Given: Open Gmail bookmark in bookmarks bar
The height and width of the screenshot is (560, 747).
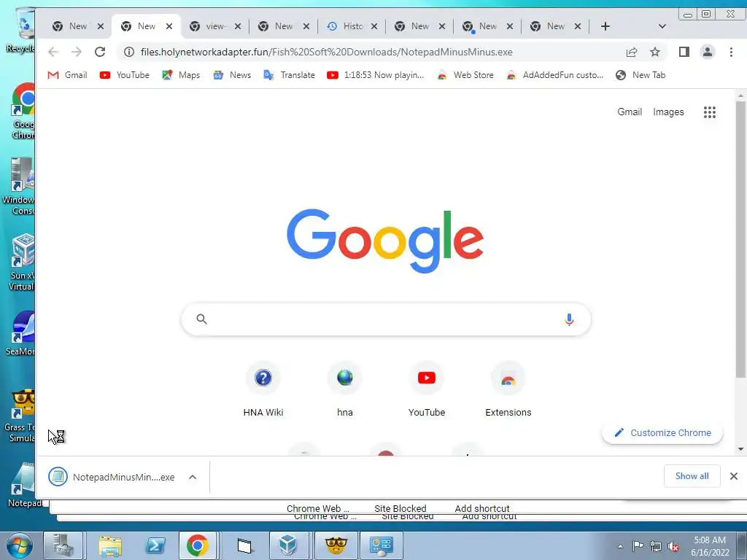Looking at the screenshot, I should pyautogui.click(x=68, y=75).
